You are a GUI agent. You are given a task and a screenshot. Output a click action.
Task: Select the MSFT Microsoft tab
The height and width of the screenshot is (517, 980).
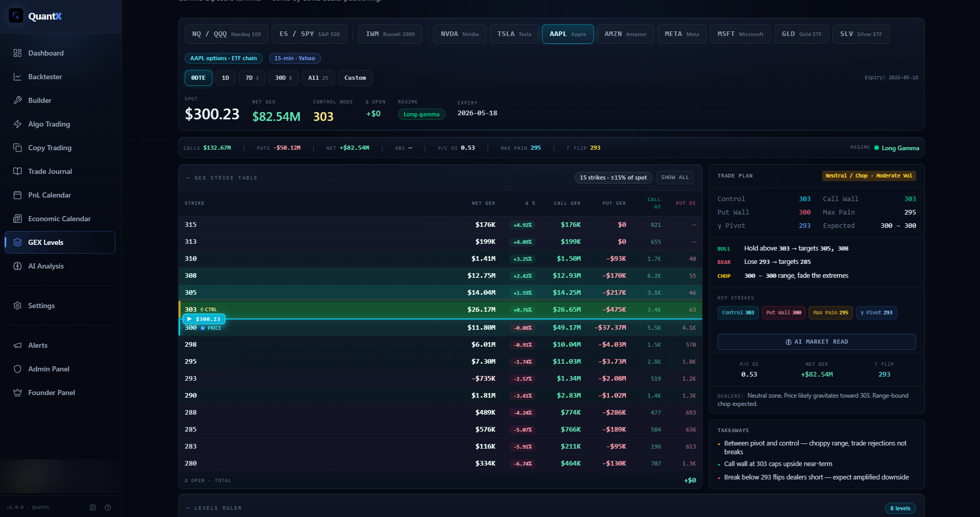(740, 34)
